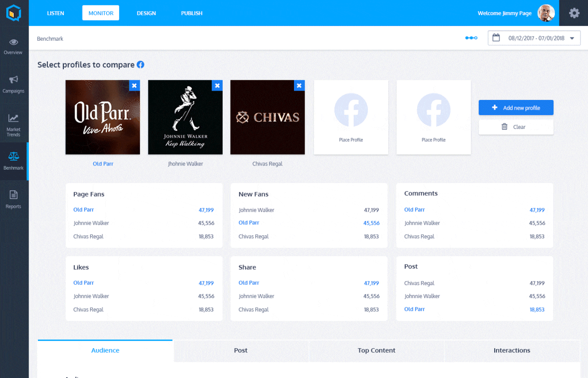Click Johnnie Walker row in Likes card

click(x=144, y=296)
